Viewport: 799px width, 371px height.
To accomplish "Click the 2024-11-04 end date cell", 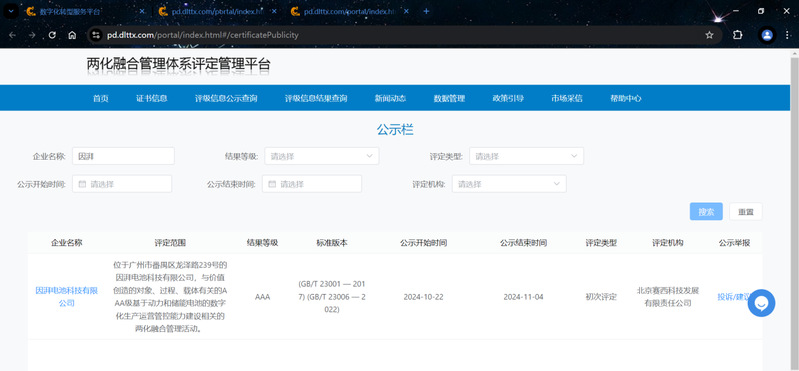I will pyautogui.click(x=523, y=297).
